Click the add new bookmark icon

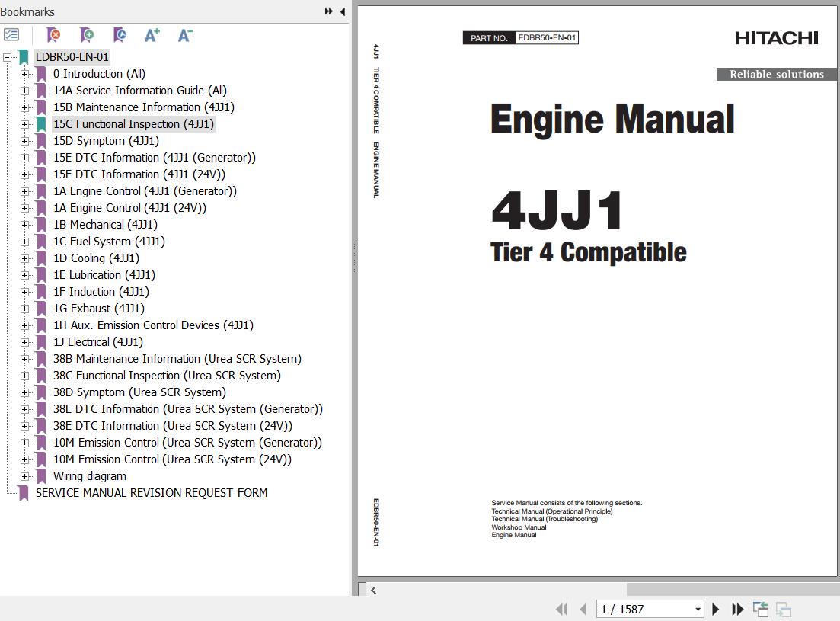[x=87, y=35]
